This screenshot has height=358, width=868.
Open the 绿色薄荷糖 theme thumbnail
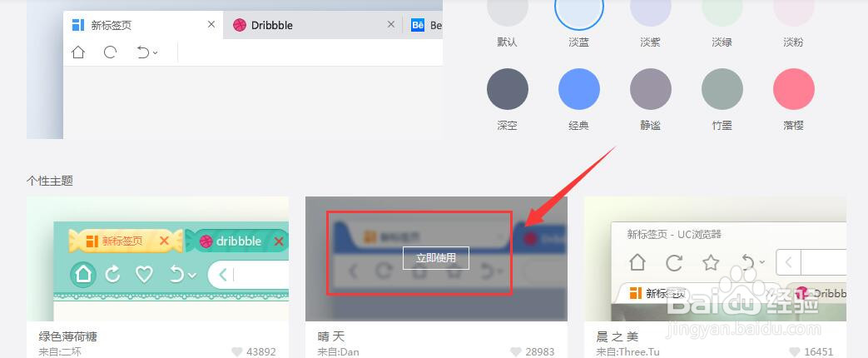point(158,259)
